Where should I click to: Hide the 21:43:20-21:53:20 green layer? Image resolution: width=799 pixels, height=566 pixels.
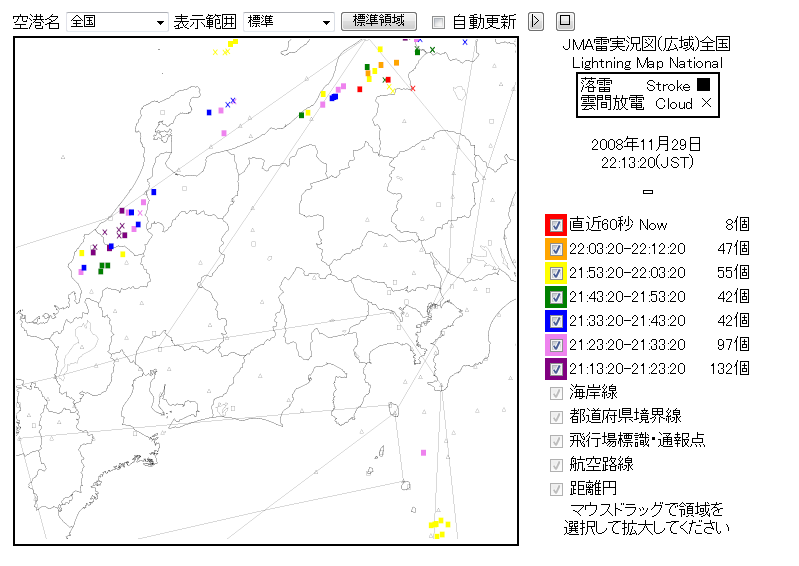(556, 297)
